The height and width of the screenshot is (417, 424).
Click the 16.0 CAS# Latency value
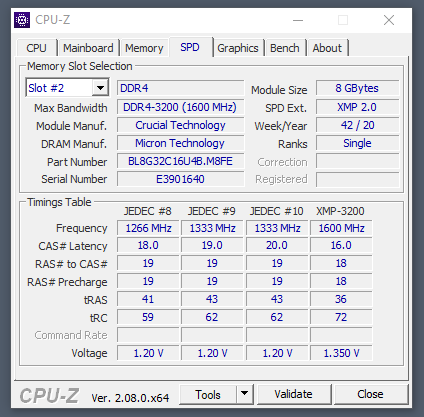341,245
